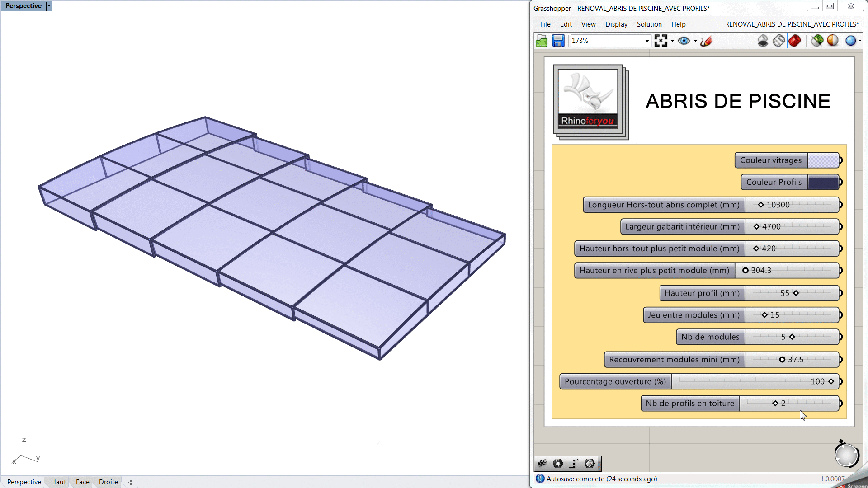868x488 pixels.
Task: Click the Perspective viewport title
Action: tap(23, 6)
